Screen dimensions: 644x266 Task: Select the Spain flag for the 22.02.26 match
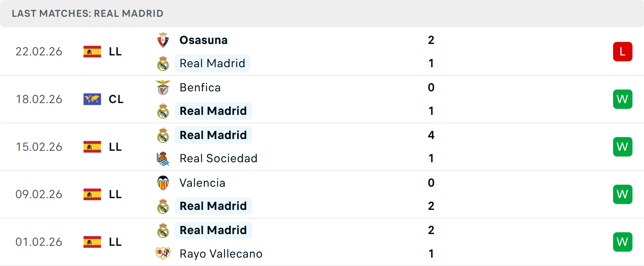coord(92,51)
